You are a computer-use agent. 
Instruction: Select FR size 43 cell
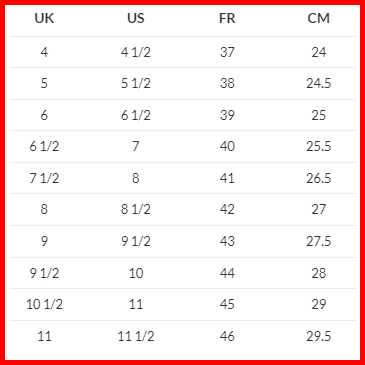pos(227,241)
